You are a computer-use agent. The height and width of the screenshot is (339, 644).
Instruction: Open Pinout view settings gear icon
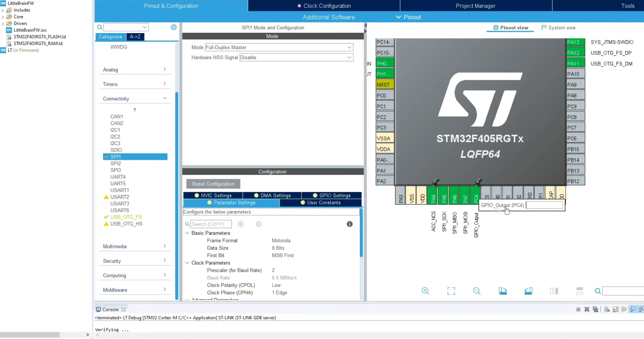(x=174, y=27)
